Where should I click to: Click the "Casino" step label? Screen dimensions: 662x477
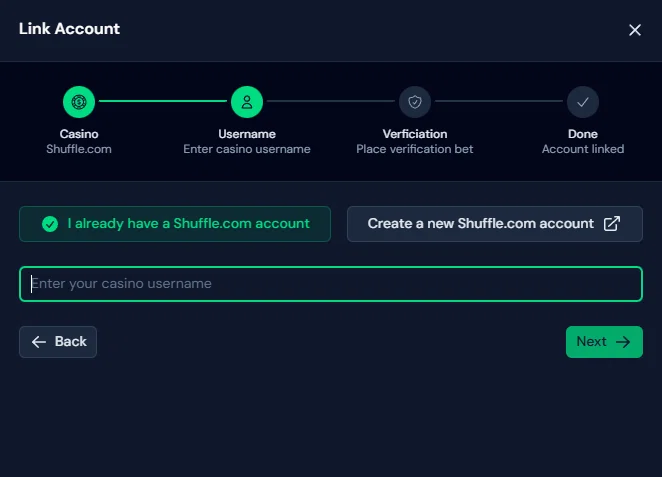(x=79, y=134)
